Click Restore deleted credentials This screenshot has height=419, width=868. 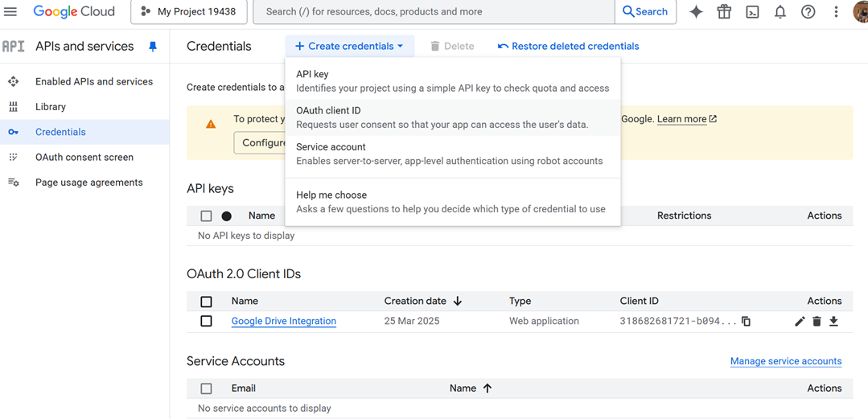coord(568,47)
